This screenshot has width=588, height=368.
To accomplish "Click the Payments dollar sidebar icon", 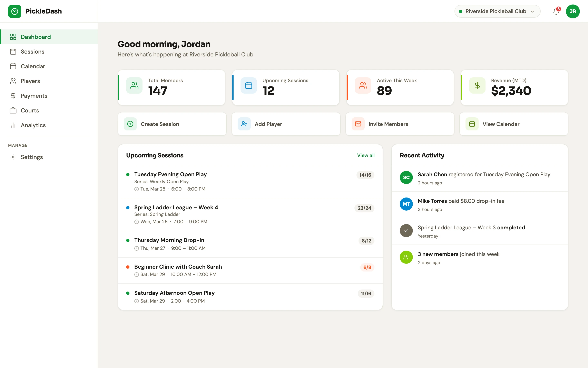I will coord(13,96).
